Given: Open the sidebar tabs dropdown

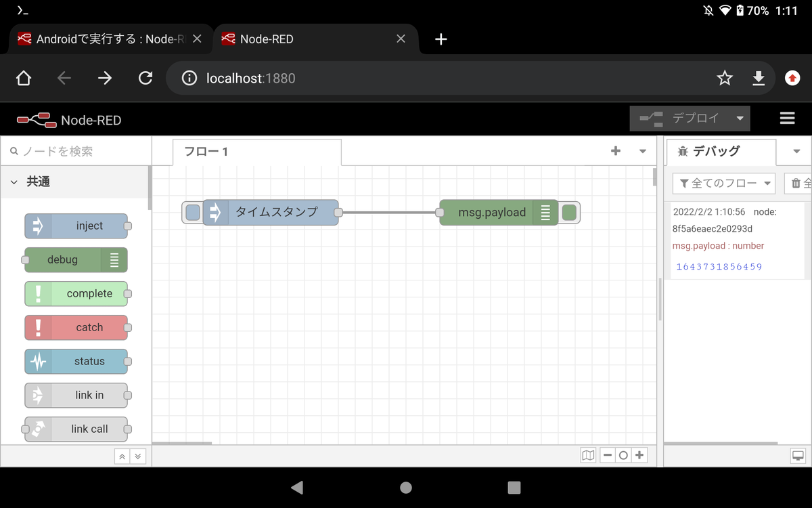Looking at the screenshot, I should (796, 151).
